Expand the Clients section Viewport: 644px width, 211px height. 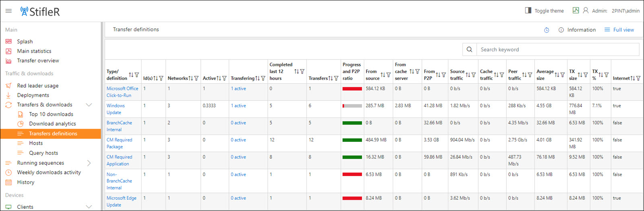click(89, 207)
